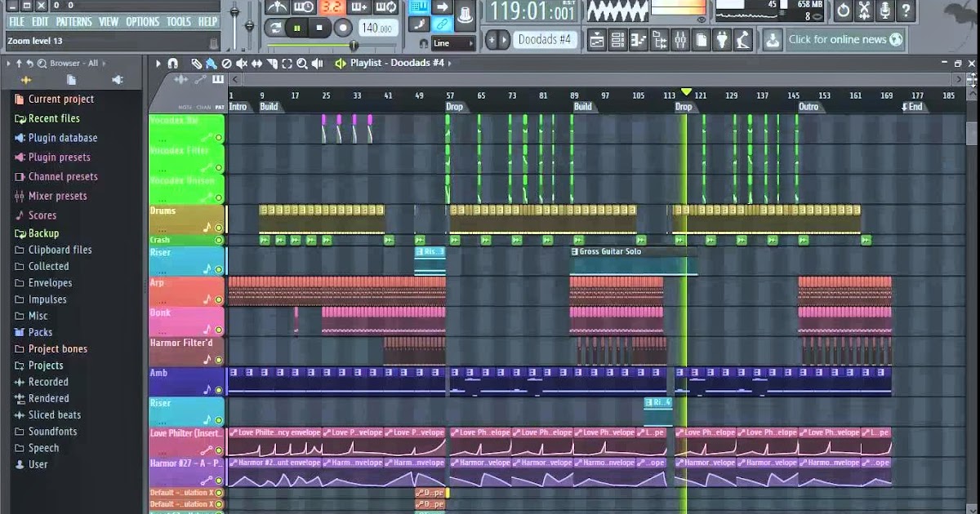Open the project picker pages icon

click(702, 39)
